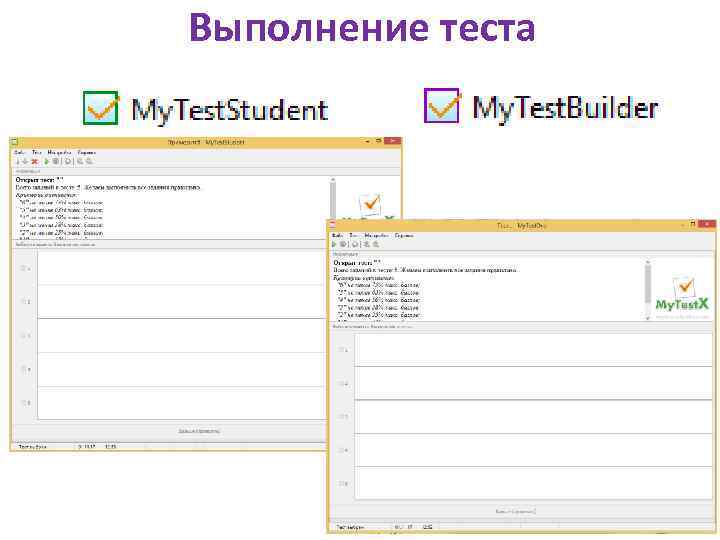Select answer option 5 in back window

tap(26, 403)
